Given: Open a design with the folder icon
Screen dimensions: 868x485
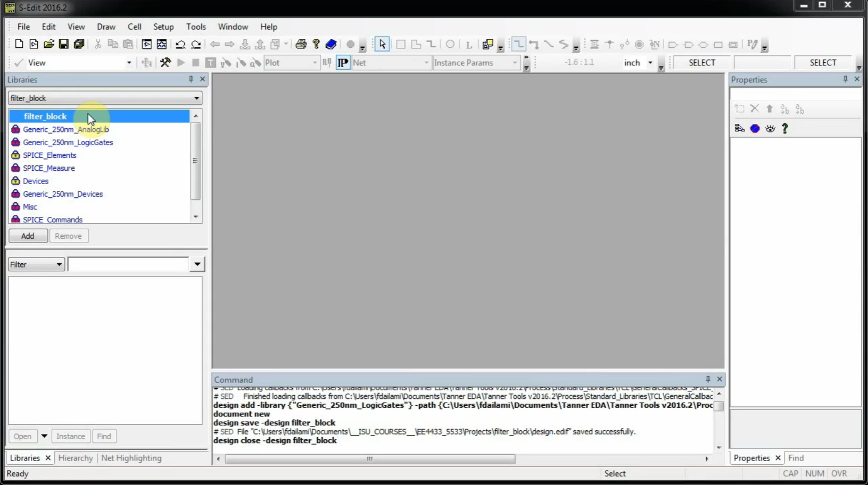Looking at the screenshot, I should click(x=49, y=44).
